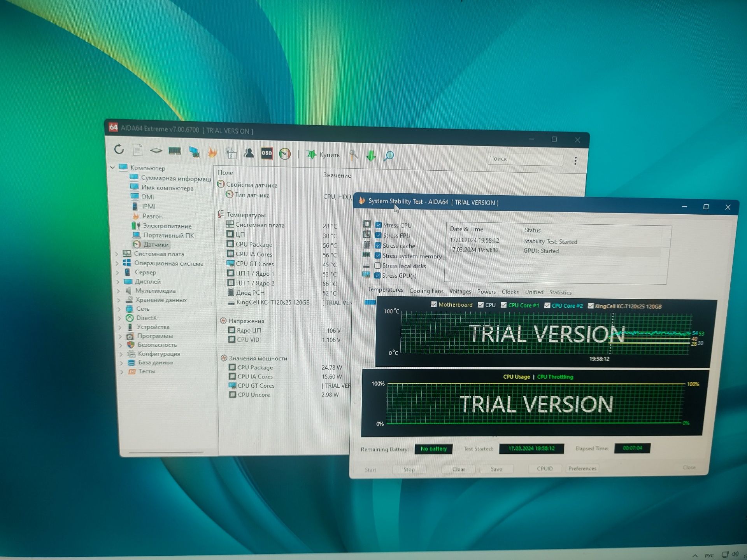Switch to Unified tab
The image size is (747, 560).
[x=534, y=292]
